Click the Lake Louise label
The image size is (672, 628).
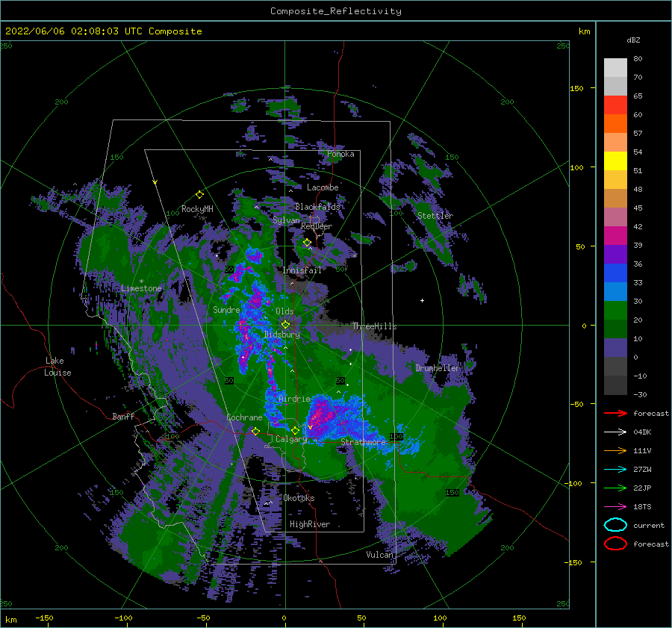[x=57, y=367]
